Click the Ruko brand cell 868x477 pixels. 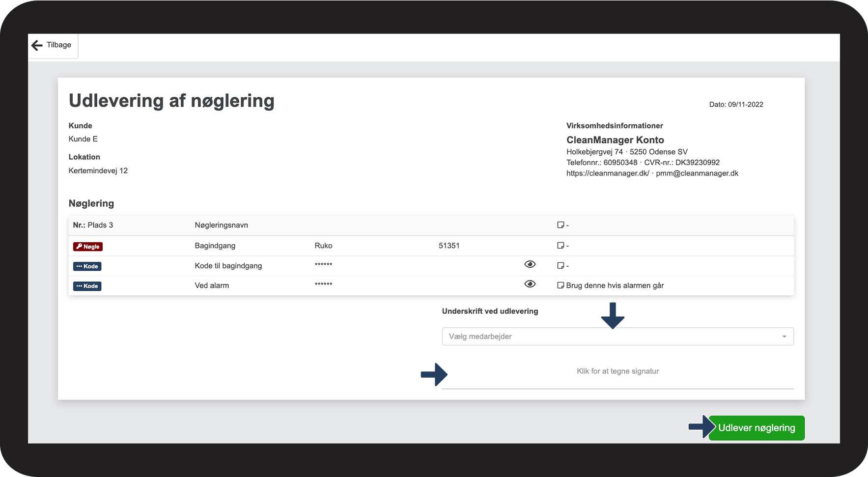[x=323, y=246]
